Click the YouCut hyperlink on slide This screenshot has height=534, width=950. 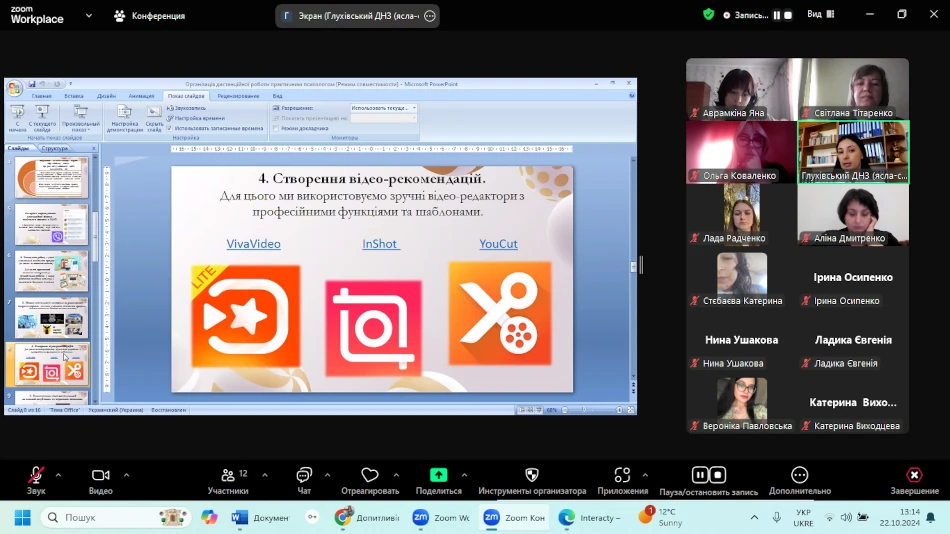click(x=498, y=244)
